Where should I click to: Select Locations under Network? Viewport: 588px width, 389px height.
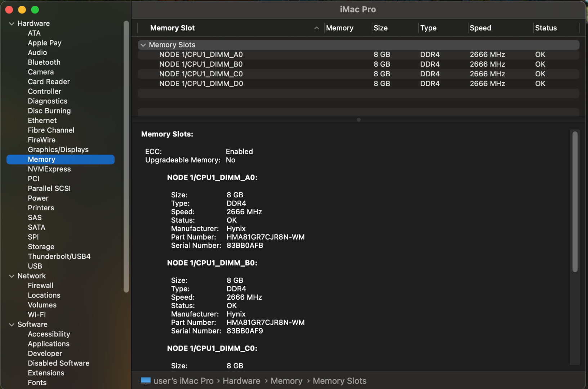click(44, 296)
